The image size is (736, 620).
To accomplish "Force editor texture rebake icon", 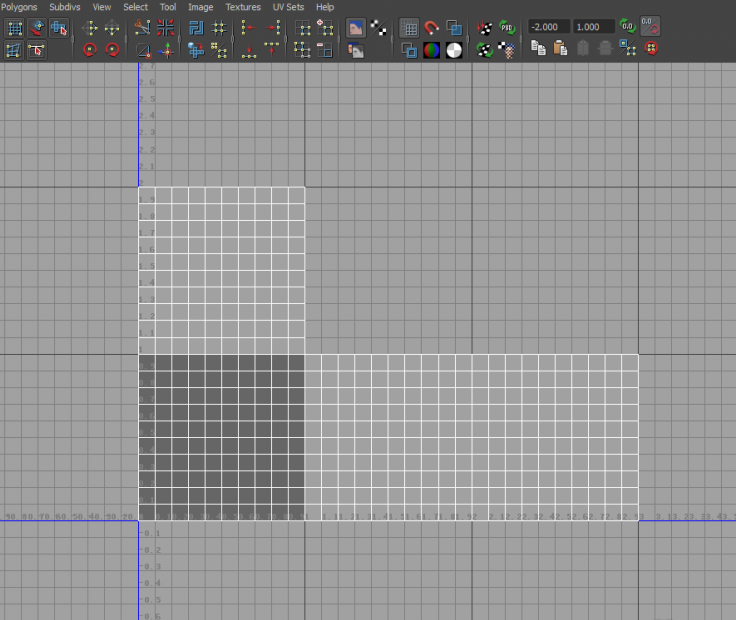I will pos(485,49).
